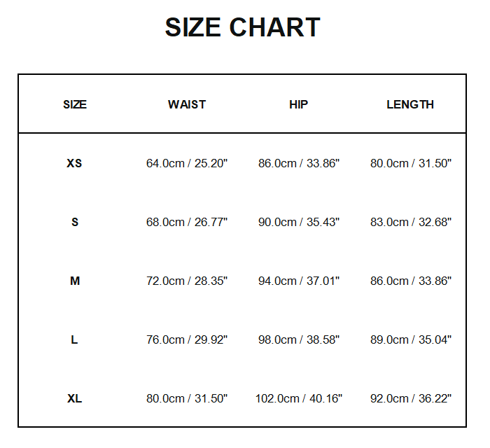Click the HIP column header

(299, 104)
